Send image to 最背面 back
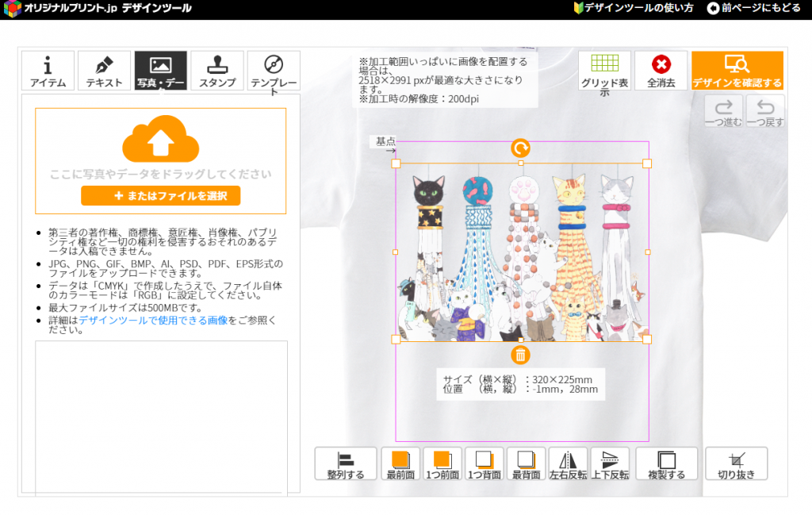 click(x=527, y=463)
